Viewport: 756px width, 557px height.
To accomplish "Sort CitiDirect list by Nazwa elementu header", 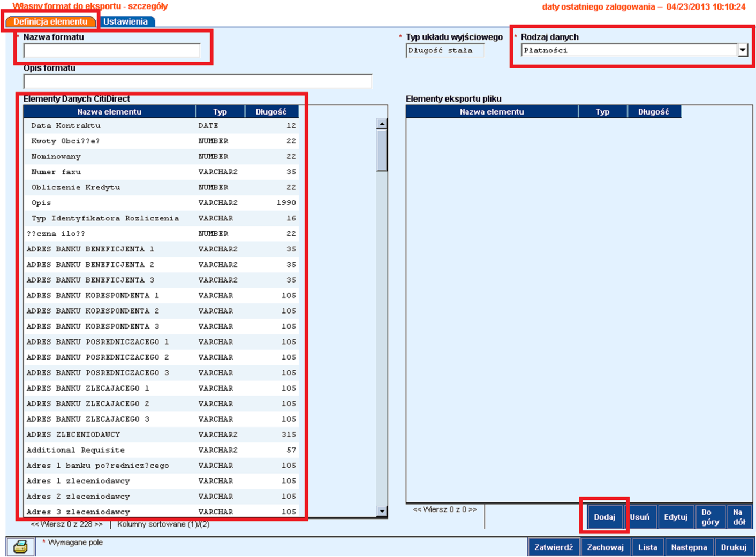I will pos(109,112).
